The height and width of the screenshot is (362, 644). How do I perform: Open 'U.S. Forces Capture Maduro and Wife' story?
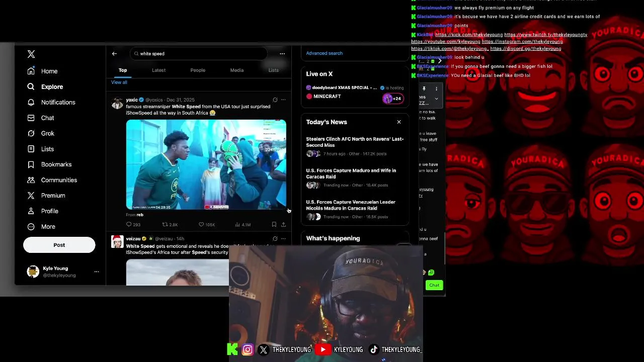pos(351,173)
